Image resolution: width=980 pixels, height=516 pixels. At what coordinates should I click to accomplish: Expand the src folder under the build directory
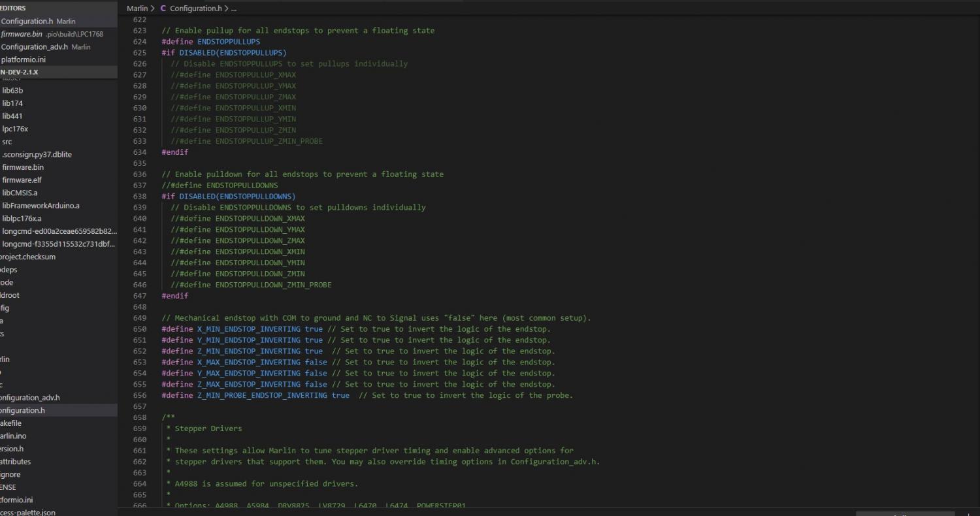pyautogui.click(x=7, y=142)
